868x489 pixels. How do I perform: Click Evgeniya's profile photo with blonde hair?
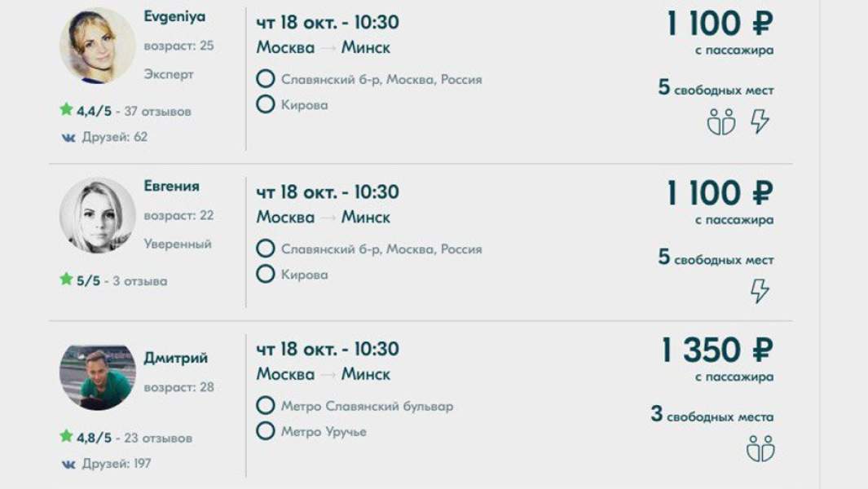coord(98,46)
